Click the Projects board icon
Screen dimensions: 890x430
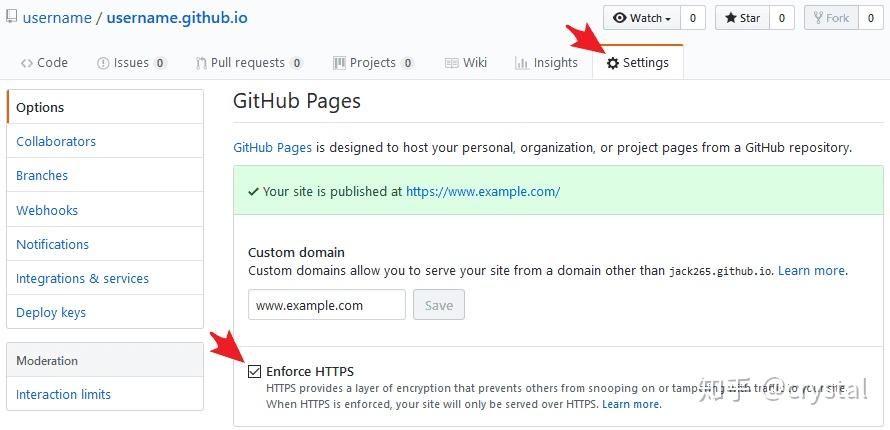339,63
